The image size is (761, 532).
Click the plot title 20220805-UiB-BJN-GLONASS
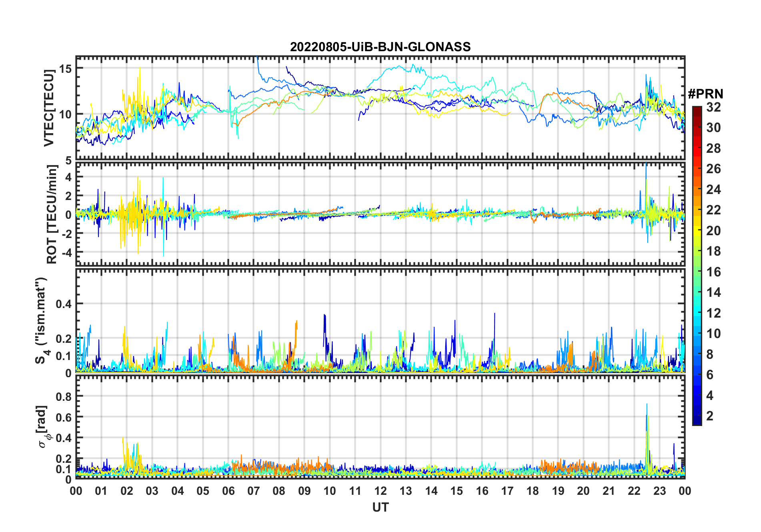380,47
